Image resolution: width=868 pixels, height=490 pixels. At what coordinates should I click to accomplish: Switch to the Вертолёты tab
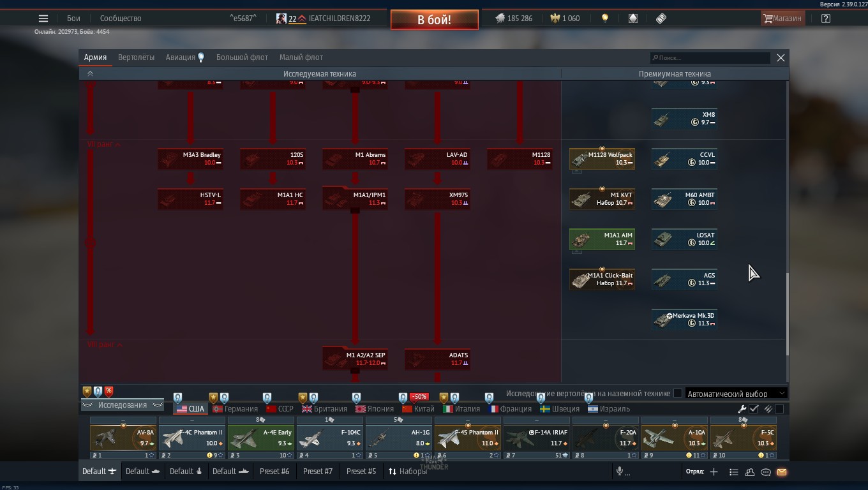[136, 57]
